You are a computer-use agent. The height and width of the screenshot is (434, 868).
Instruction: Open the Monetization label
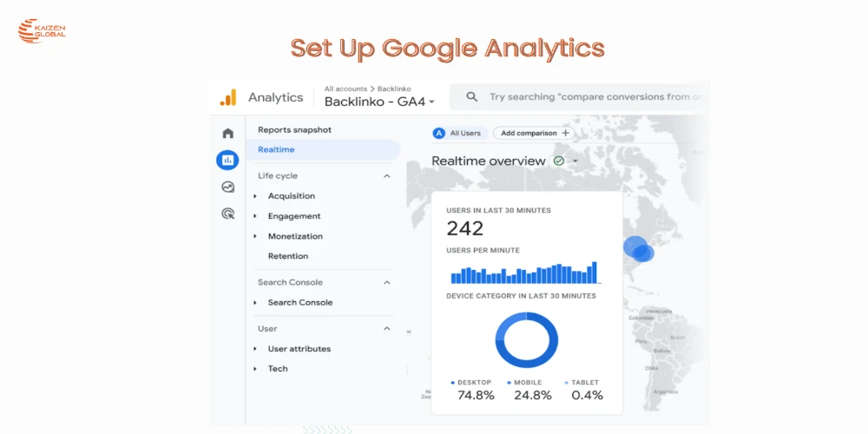(x=295, y=236)
